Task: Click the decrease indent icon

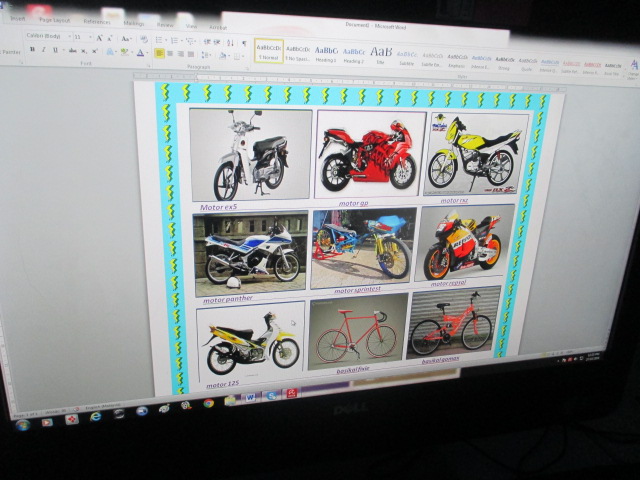Action: tap(207, 42)
